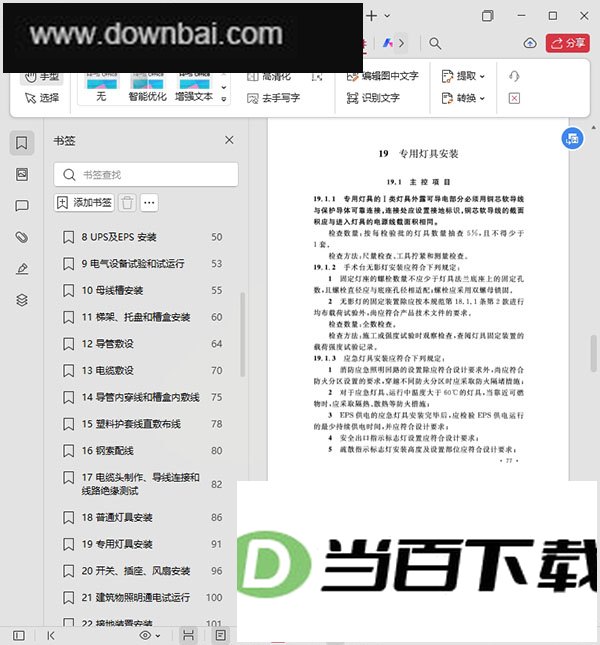Open bookmark 9 电气设备试验和试运行

tap(142, 264)
